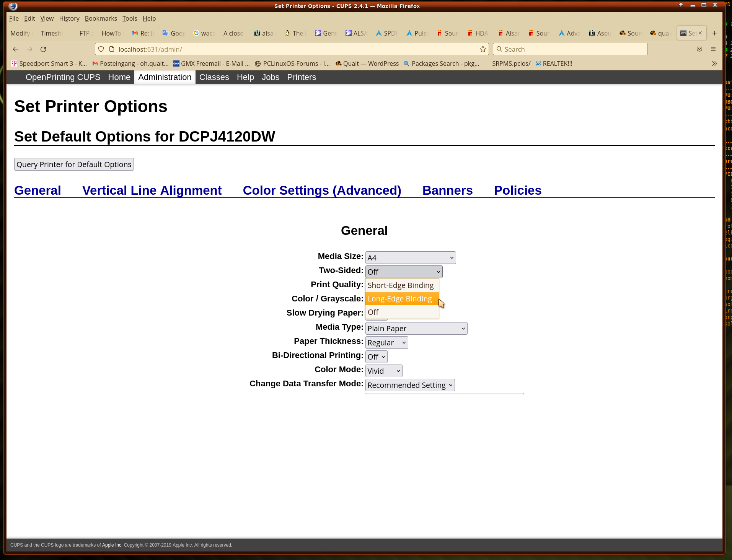Select Short-Edge Binding option
Image resolution: width=732 pixels, height=560 pixels.
(400, 285)
